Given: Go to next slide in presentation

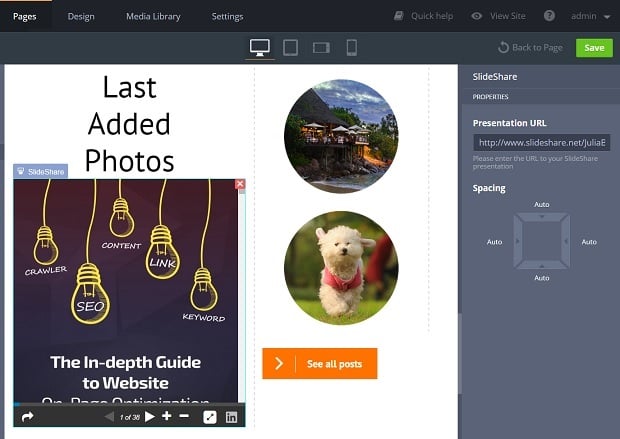Looking at the screenshot, I should click(x=150, y=417).
